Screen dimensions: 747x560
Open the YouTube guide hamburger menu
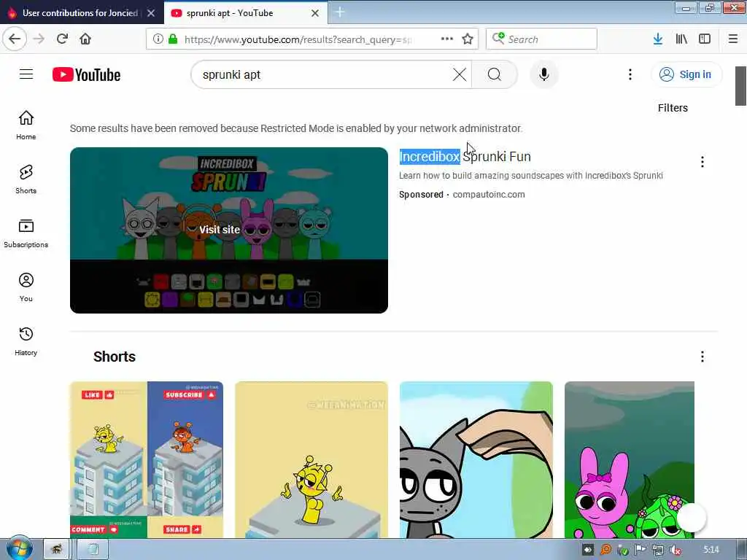point(26,74)
